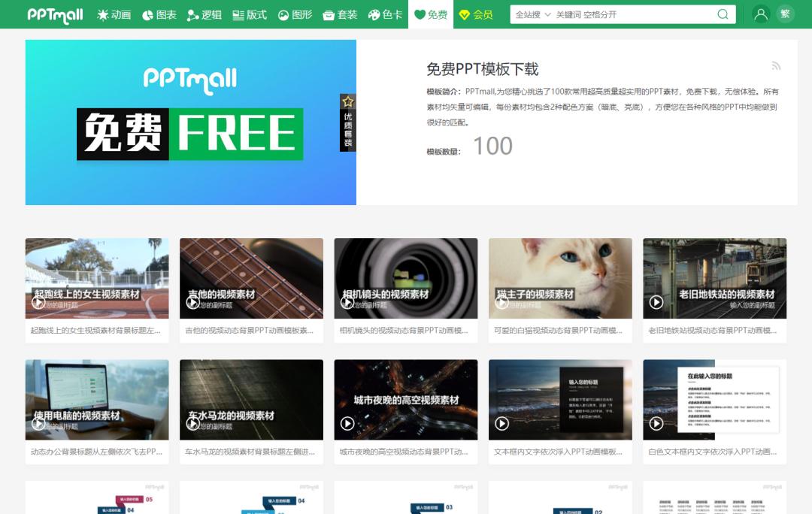Open the 城市夜晚的高空视频素材 thumbnail
This screenshot has height=514, width=812.
pos(406,399)
